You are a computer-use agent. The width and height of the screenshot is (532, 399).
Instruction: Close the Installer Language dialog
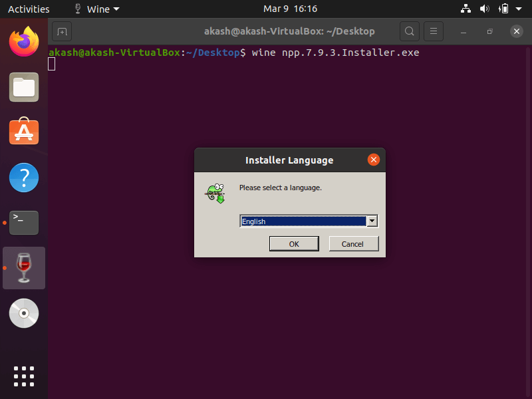[374, 160]
